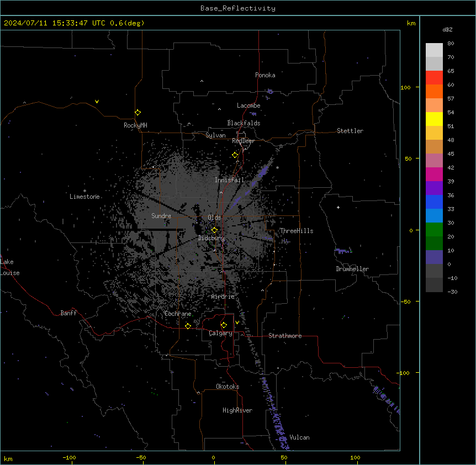
Task: Select the ThreeHills label
Action: (297, 231)
